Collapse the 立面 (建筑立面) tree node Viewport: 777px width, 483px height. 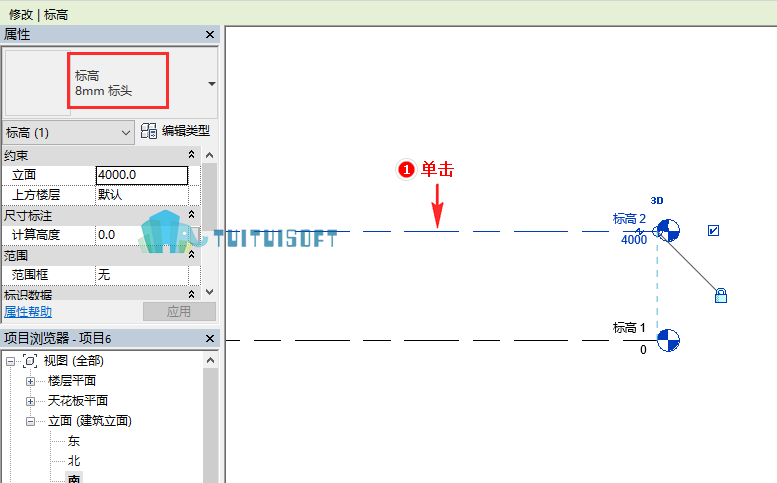click(x=30, y=422)
